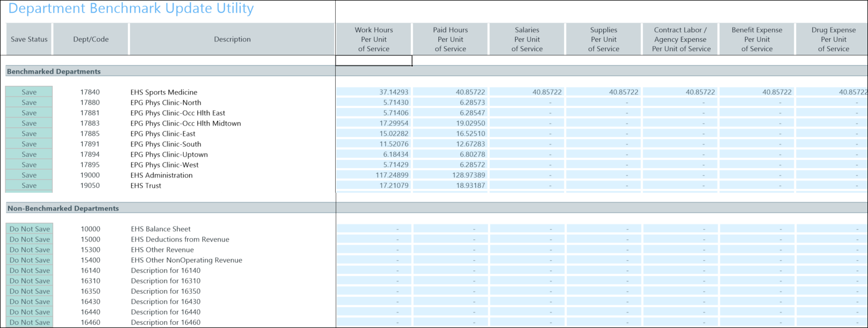Select Work Hours value for EHS Administration
The width and height of the screenshot is (868, 328).
coord(374,176)
